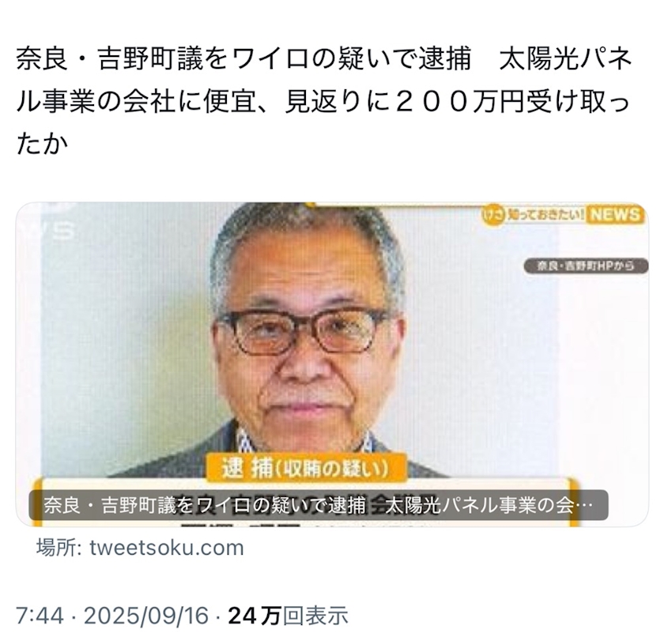Image resolution: width=664 pixels, height=644 pixels.
Task: Open the tweetsoku.com link card image
Action: point(332,364)
